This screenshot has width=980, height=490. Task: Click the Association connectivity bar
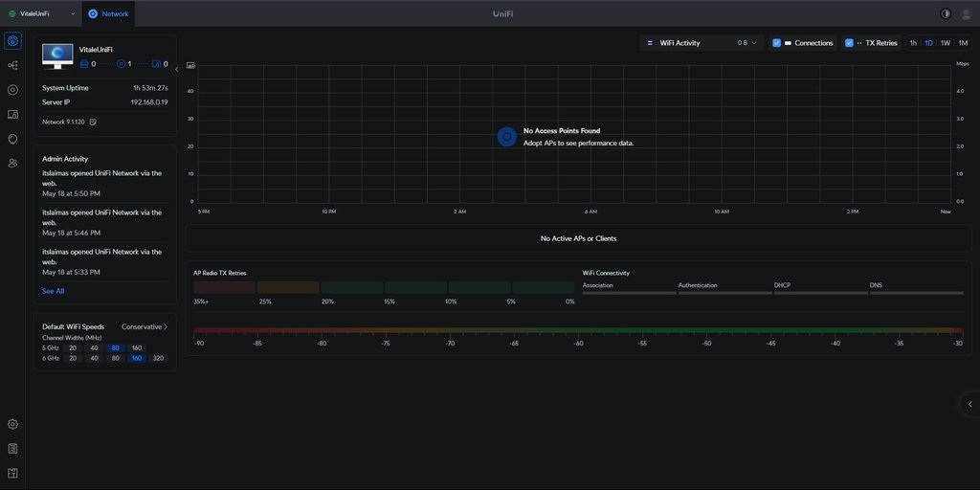click(x=630, y=293)
